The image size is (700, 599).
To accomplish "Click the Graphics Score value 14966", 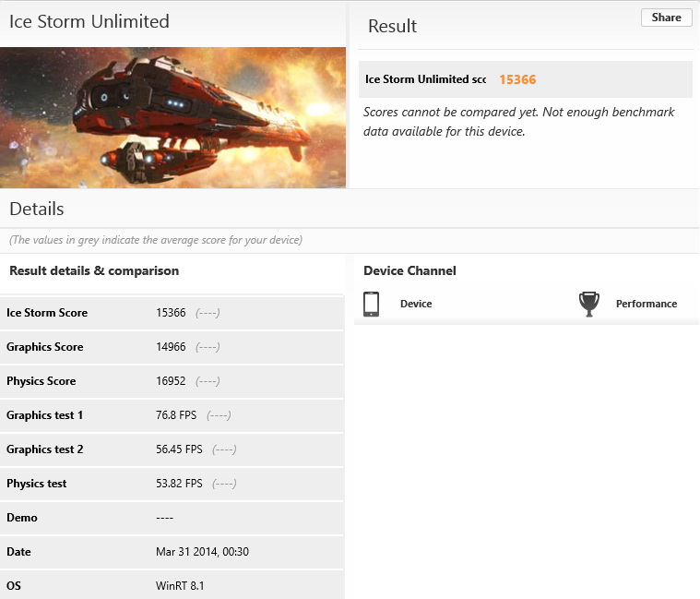I will click(171, 347).
